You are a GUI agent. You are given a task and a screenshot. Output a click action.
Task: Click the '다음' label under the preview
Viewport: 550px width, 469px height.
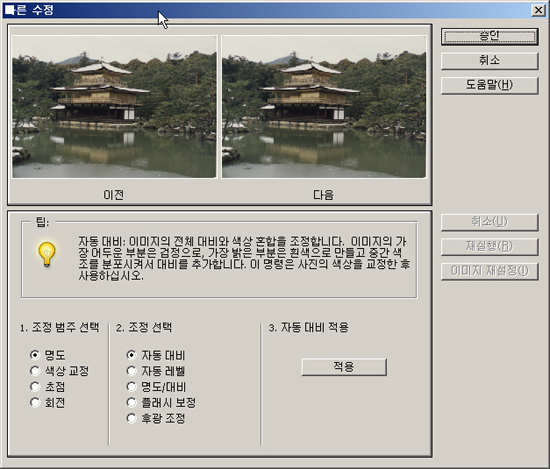pyautogui.click(x=323, y=195)
